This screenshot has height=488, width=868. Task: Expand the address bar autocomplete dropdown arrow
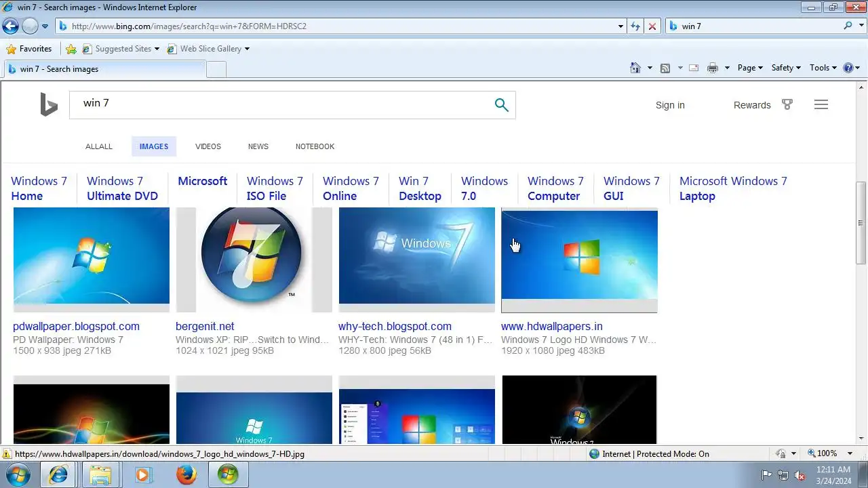[621, 26]
